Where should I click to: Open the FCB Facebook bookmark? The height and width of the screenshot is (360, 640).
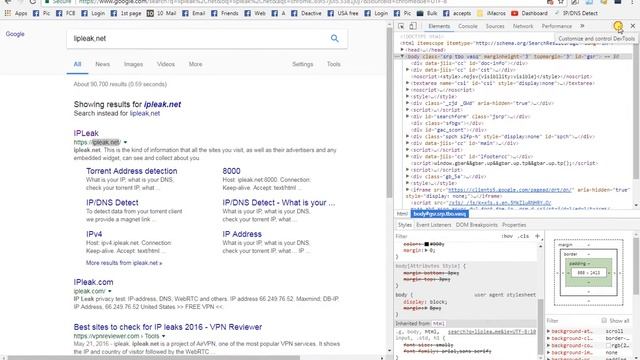pyautogui.click(x=66, y=13)
